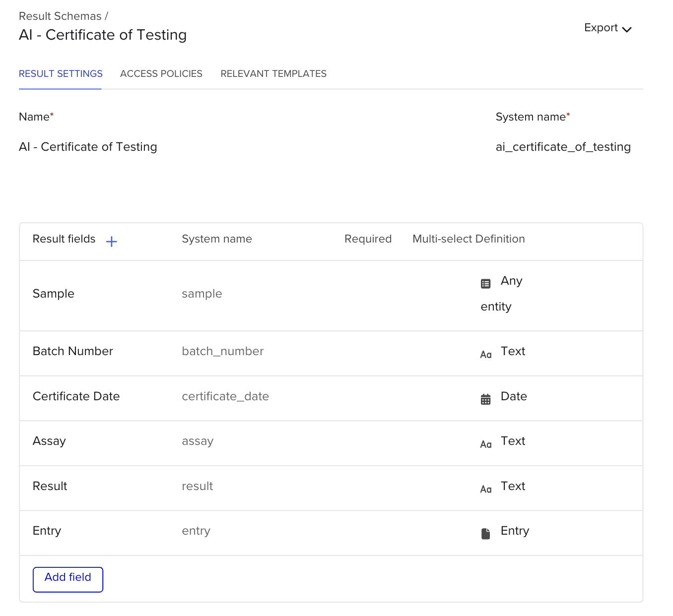Select the Entry field name
The image size is (673, 616).
click(47, 531)
